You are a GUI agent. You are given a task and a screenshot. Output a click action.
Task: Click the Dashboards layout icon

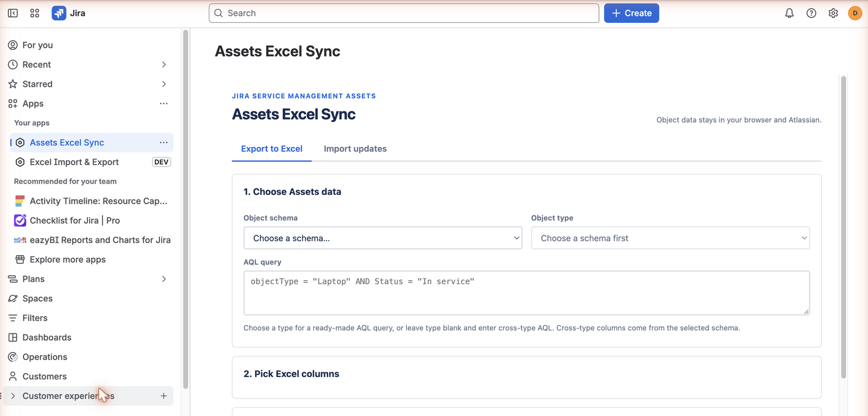[13, 338]
